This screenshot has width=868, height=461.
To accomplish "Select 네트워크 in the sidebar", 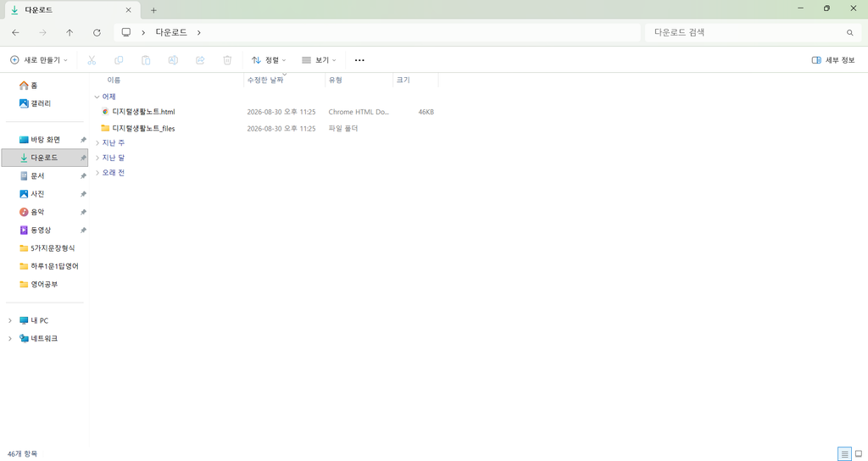I will [x=38, y=338].
